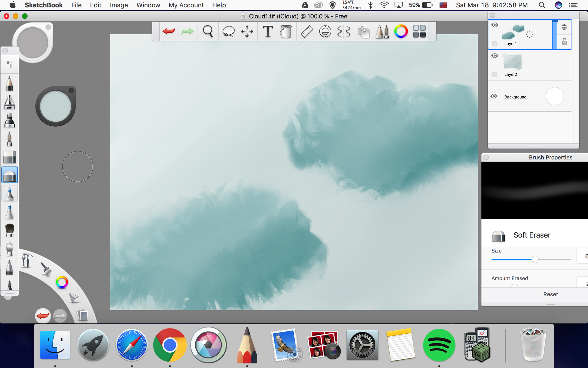
Task: Open the File menu
Action: (x=76, y=5)
